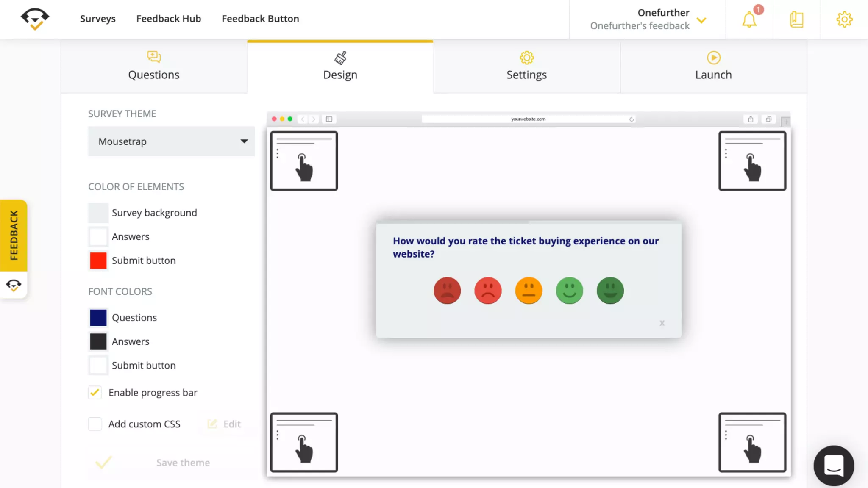Enable the Add custom CSS checkbox
868x488 pixels.
coord(95,424)
